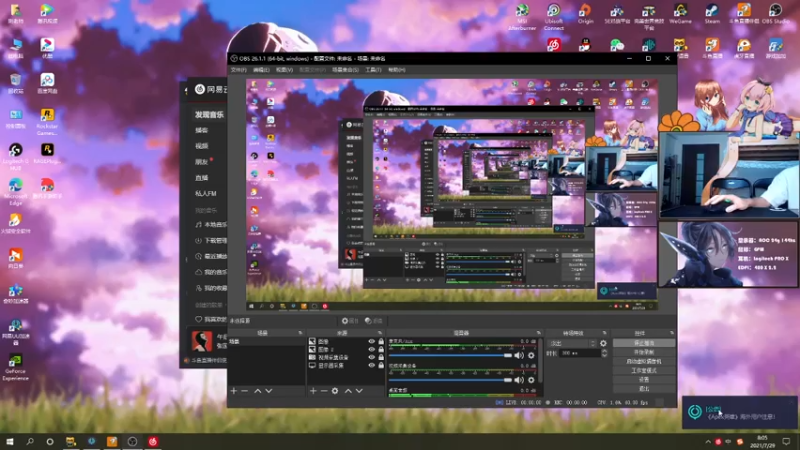The width and height of the screenshot is (800, 450).
Task: Undock the Scene Transitions panel via header icon
Action: 605,333
